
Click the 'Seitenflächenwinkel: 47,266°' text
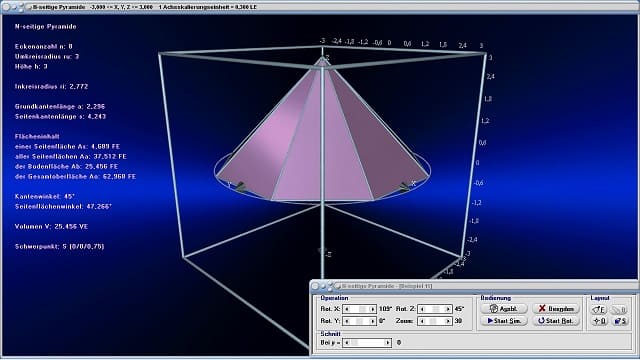[x=63, y=207]
